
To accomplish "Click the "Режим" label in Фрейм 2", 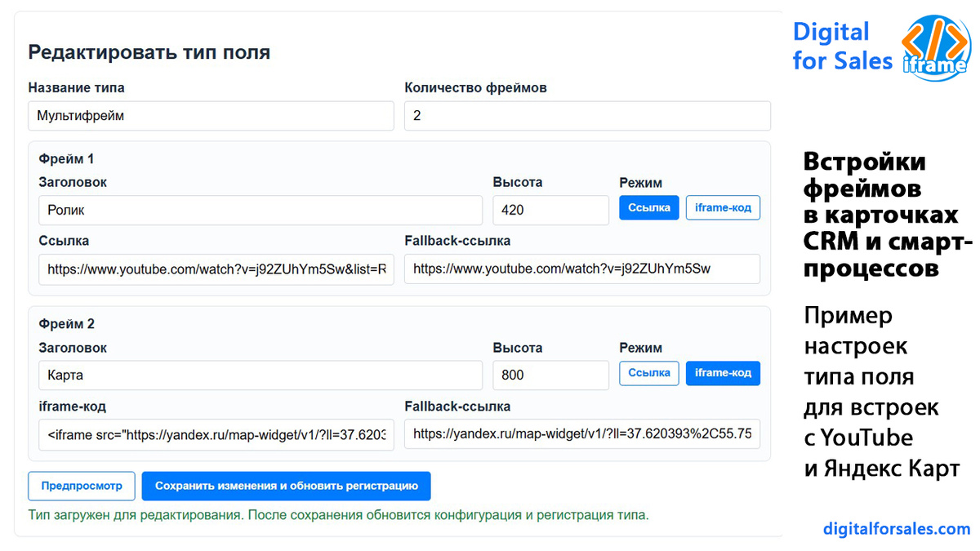I will tap(641, 348).
